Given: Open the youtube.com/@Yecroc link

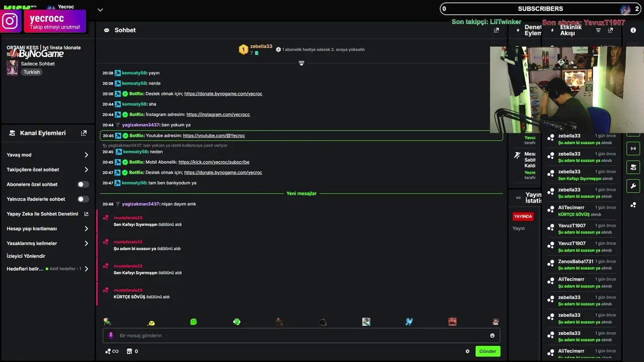Looking at the screenshot, I should click(214, 136).
